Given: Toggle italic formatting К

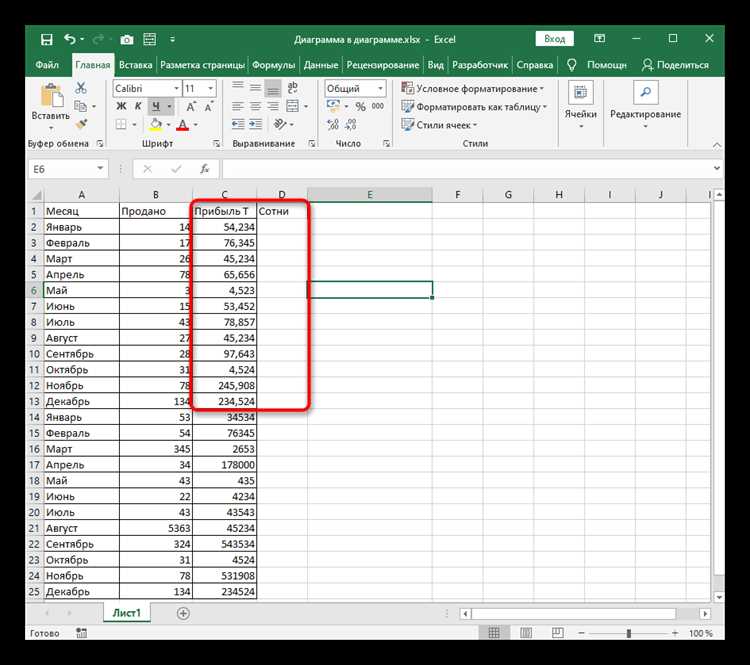Looking at the screenshot, I should coord(138,106).
